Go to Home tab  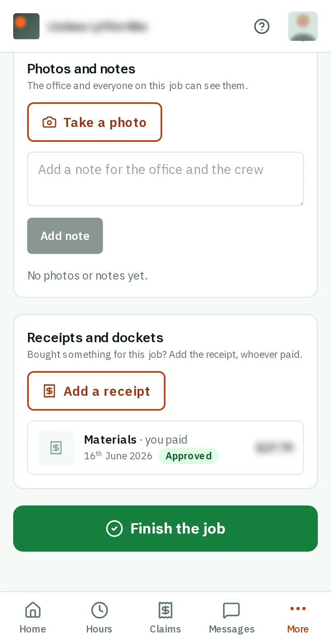(x=33, y=618)
